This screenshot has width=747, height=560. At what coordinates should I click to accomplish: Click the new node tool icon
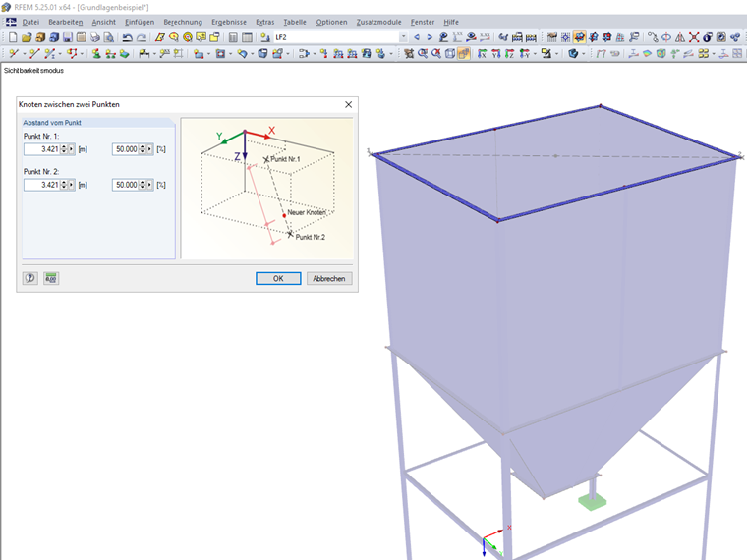(x=14, y=53)
